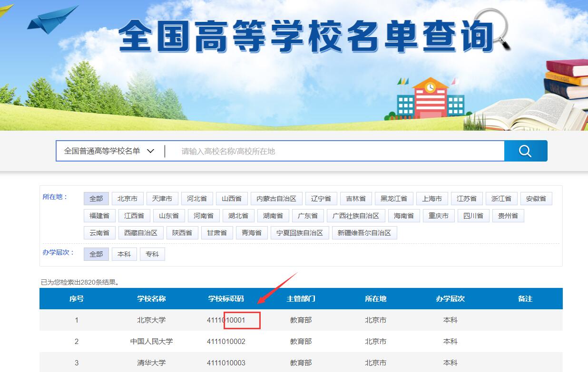Filter by 重庆市
The width and height of the screenshot is (588, 372).
pos(439,216)
